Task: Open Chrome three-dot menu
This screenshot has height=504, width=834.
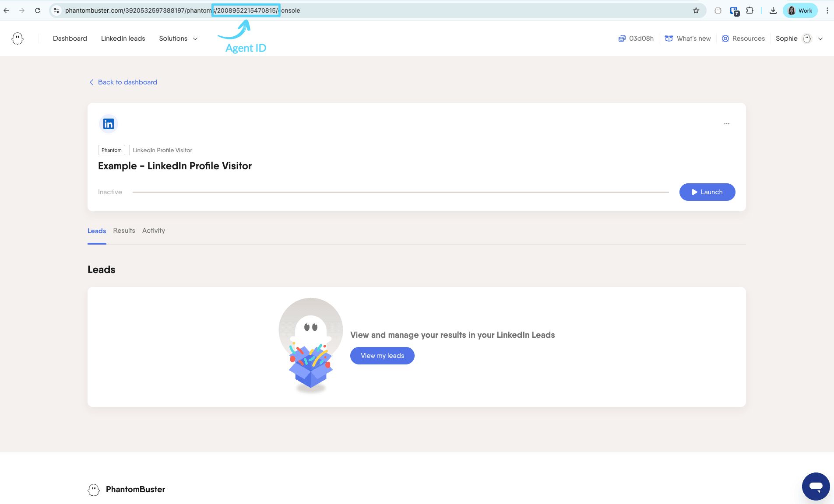Action: coord(827,10)
